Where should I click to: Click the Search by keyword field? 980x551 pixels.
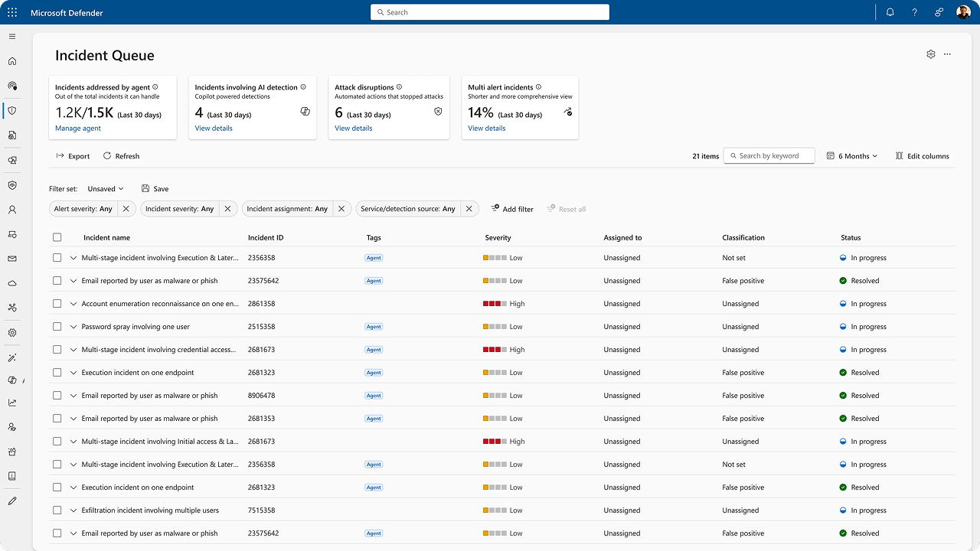pos(769,156)
